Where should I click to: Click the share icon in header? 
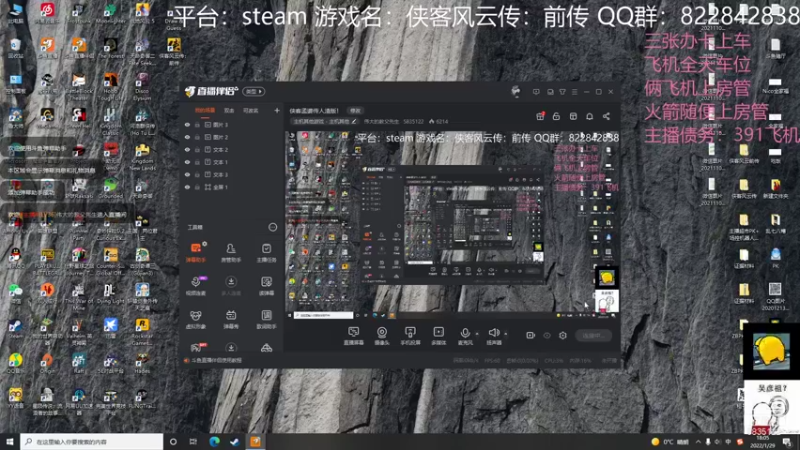[606, 116]
